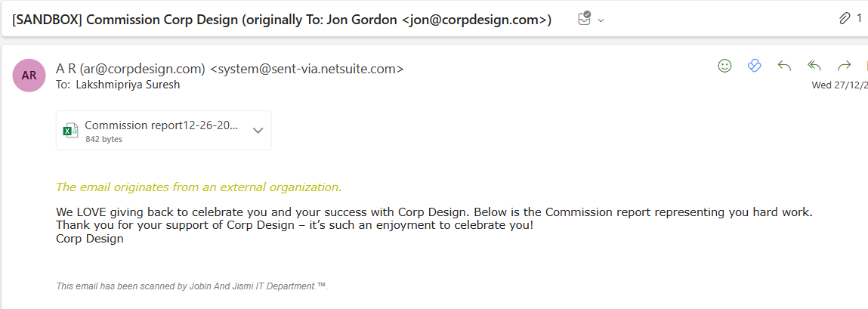Click the Excel file icon on the attachment

pos(71,130)
